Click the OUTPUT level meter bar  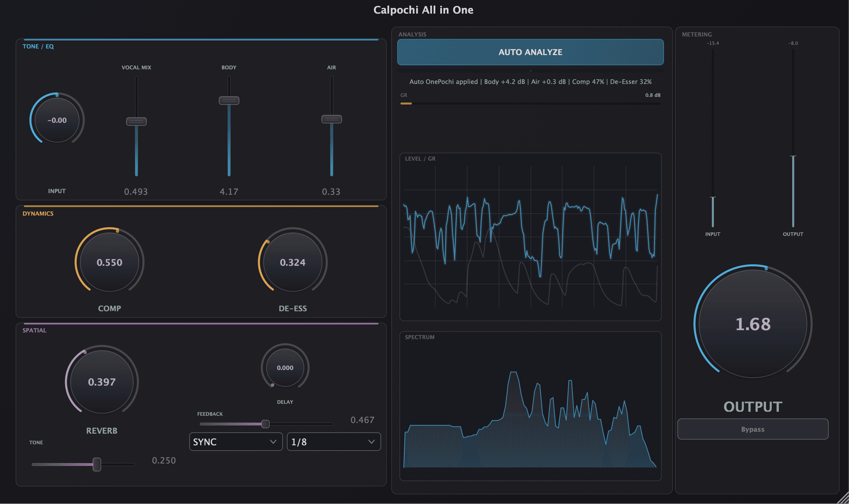coord(793,190)
